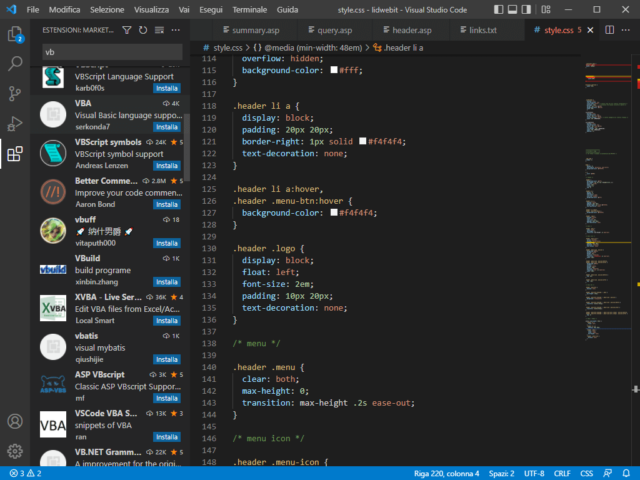Click the extensions list scrollbar
Screen dimensions: 640x480
coord(187,147)
